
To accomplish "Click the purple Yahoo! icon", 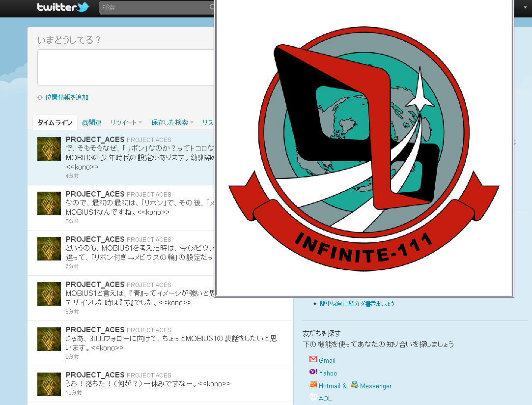I will pyautogui.click(x=313, y=372).
